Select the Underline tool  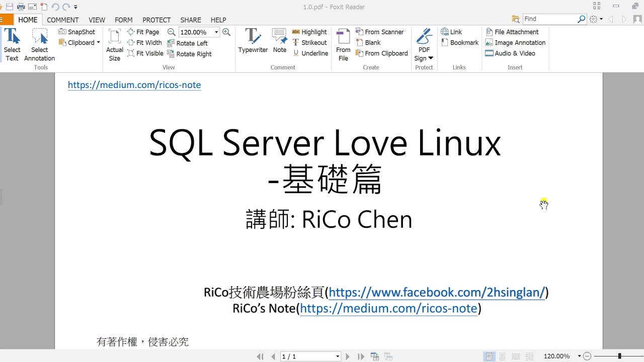pos(310,53)
